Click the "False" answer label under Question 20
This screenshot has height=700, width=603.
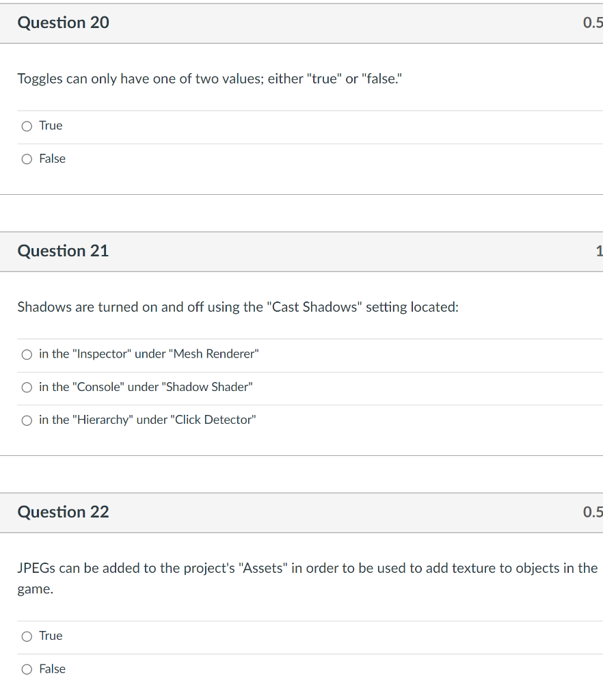(53, 158)
